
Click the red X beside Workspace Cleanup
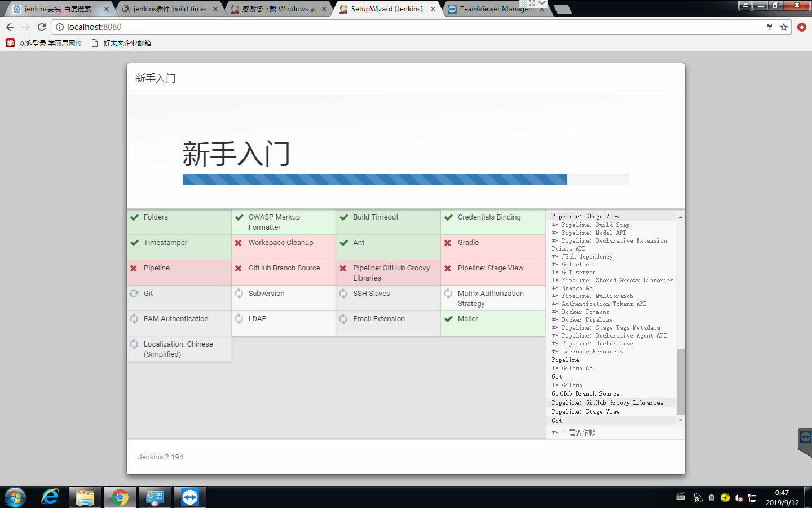coord(239,243)
